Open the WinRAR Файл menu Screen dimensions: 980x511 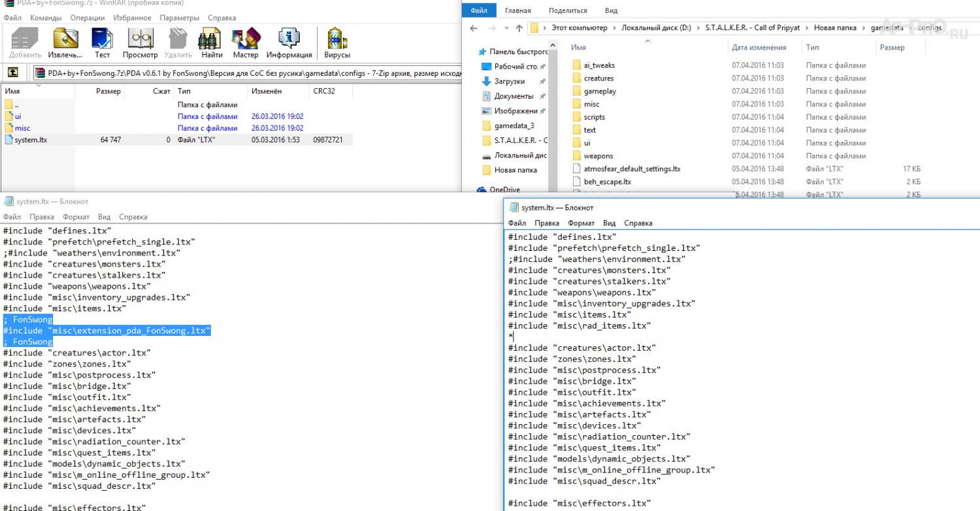[x=12, y=18]
